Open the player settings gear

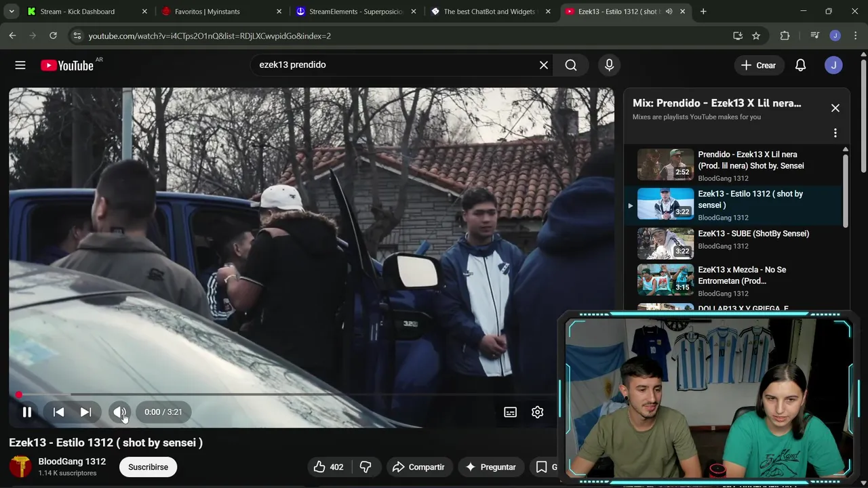pos(537,412)
